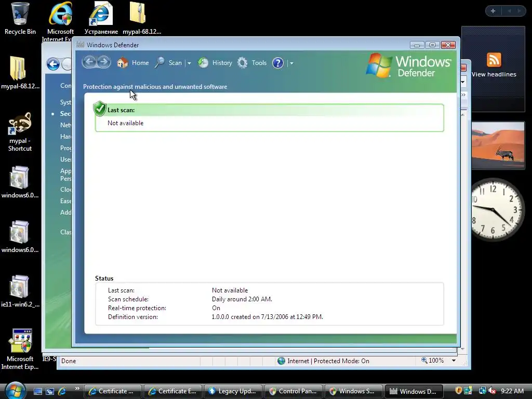
Task: Select the plain mypal-68.12 folder icon
Action: click(20, 73)
